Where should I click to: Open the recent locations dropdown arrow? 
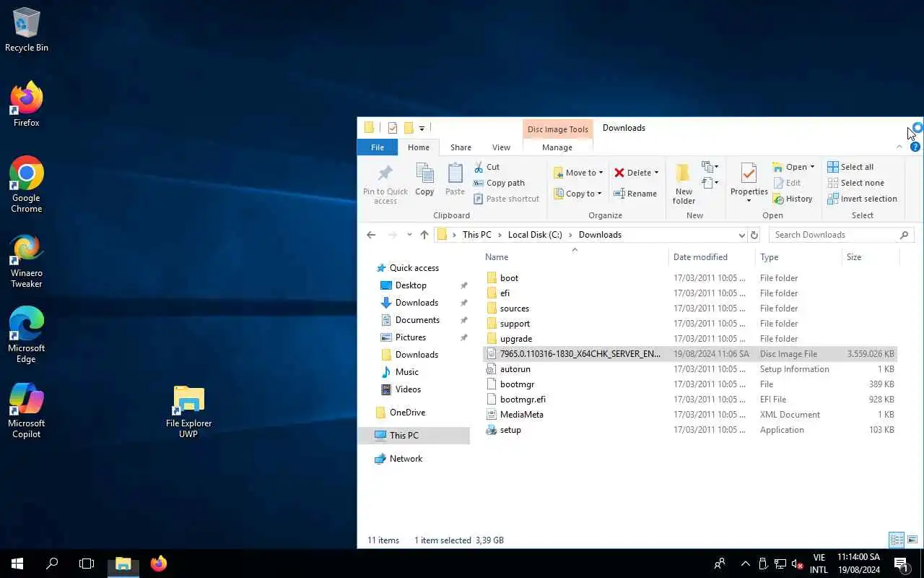pos(409,235)
